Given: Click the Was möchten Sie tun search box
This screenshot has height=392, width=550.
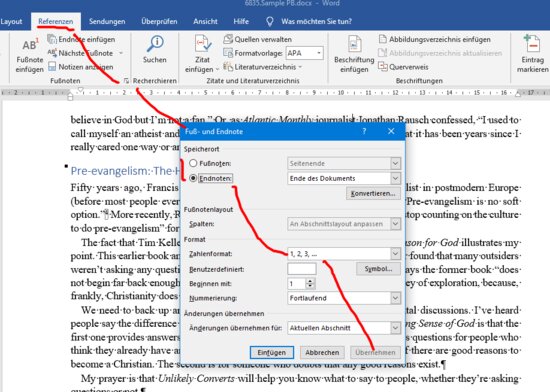Looking at the screenshot, I should 316,22.
